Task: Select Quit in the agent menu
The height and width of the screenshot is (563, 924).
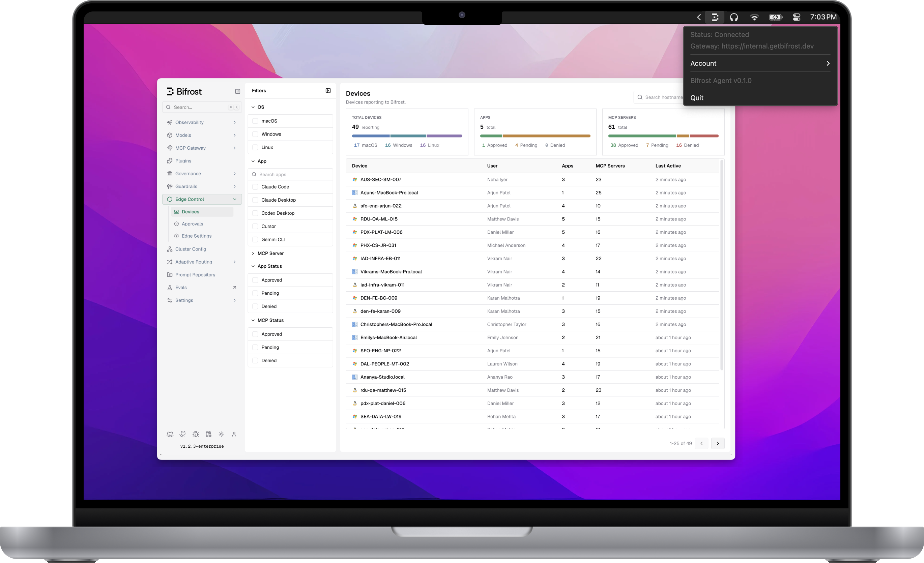Action: click(760, 98)
